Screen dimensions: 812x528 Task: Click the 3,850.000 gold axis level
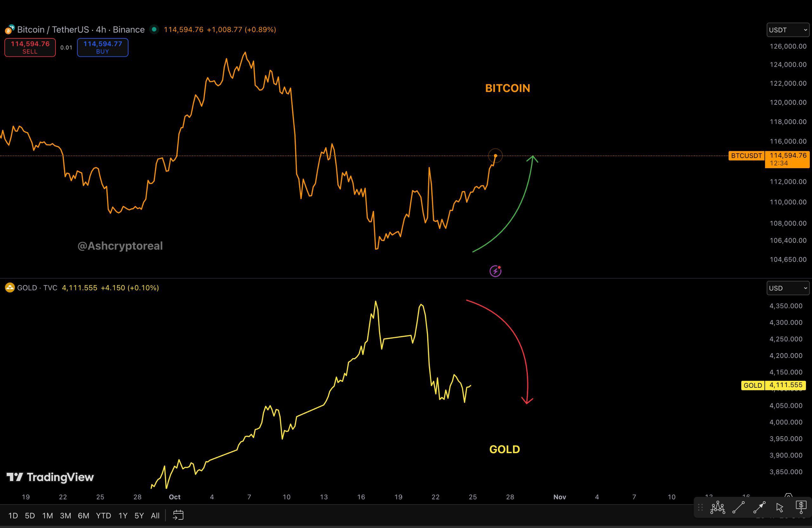click(786, 472)
